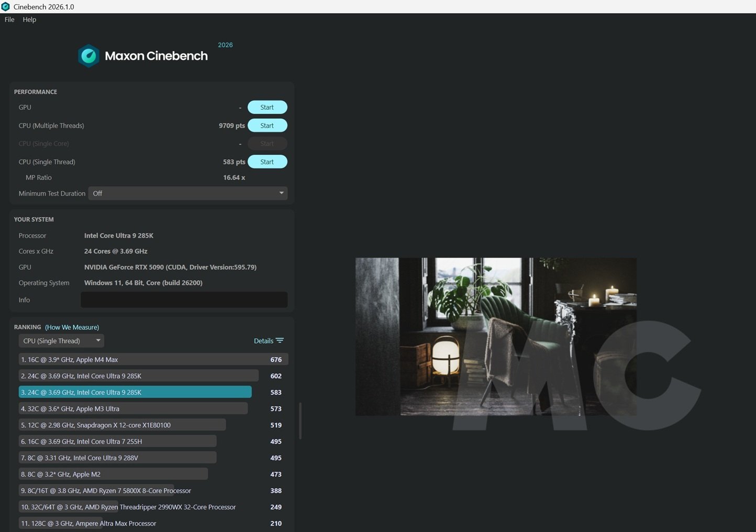Toggle ranking Details view
This screenshot has width=756, height=532.
tap(263, 341)
